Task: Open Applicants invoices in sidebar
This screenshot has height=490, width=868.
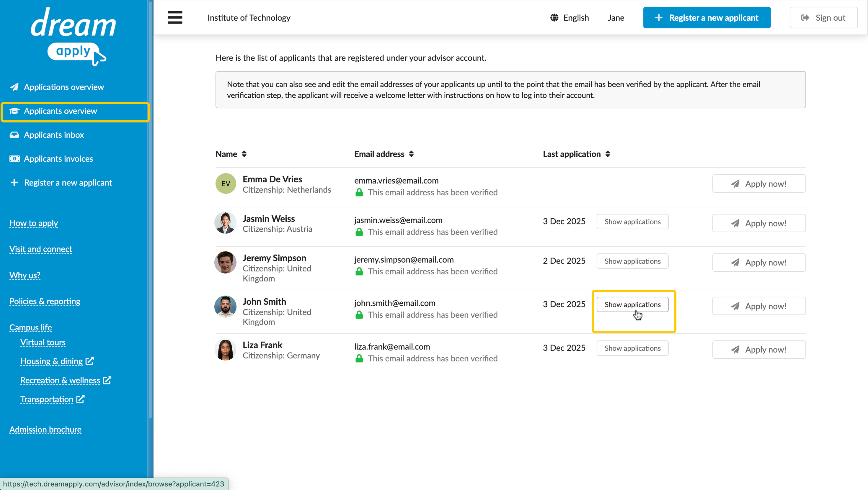Action: click(x=58, y=159)
